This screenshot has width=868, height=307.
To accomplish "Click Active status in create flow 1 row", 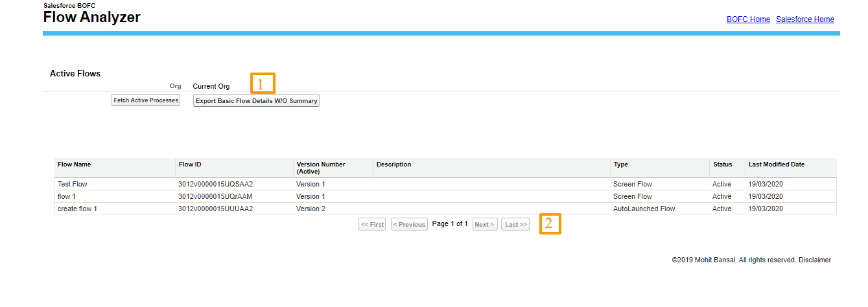I will [x=721, y=209].
